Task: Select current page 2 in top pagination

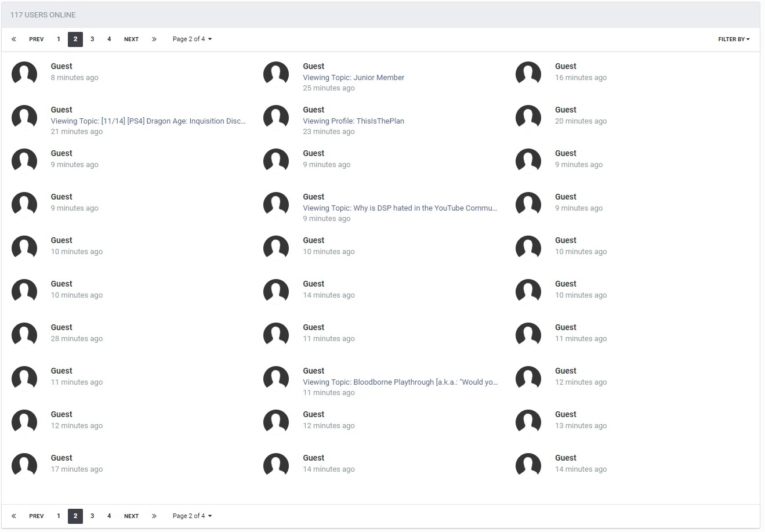Action: pos(75,39)
